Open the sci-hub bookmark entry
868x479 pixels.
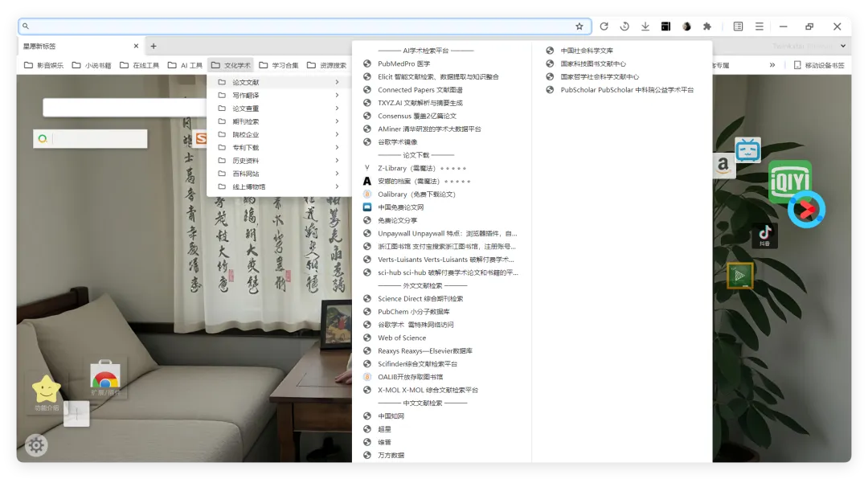pyautogui.click(x=441, y=272)
